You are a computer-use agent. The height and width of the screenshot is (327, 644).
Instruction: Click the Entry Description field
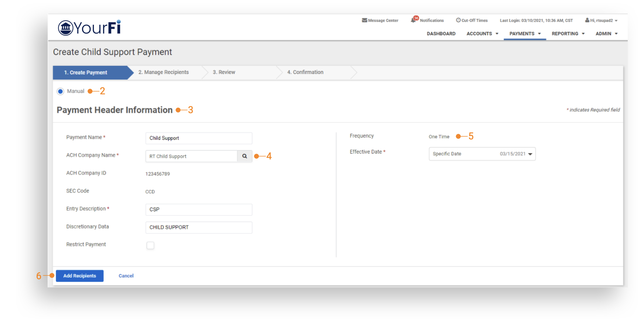point(199,210)
